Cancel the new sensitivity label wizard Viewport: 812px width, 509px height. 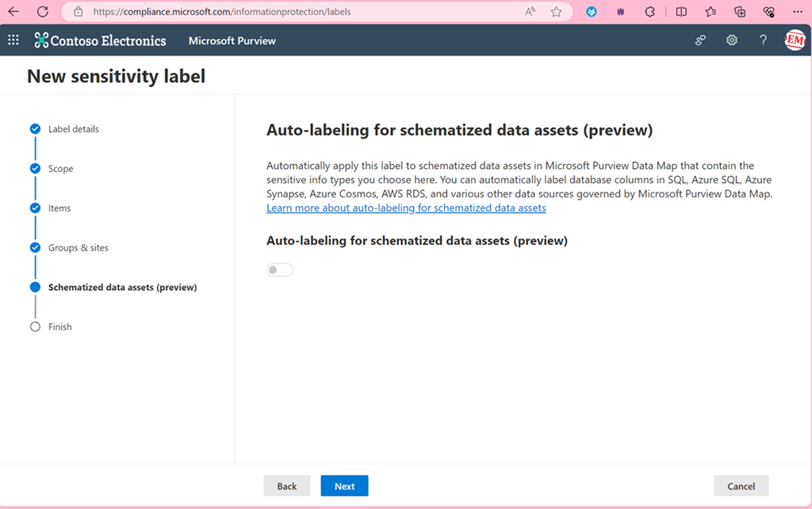point(741,486)
